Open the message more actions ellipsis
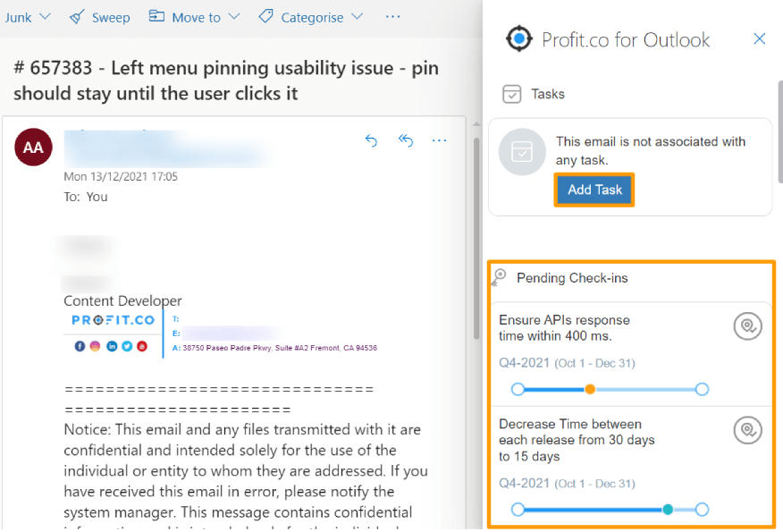783x532 pixels. [440, 141]
